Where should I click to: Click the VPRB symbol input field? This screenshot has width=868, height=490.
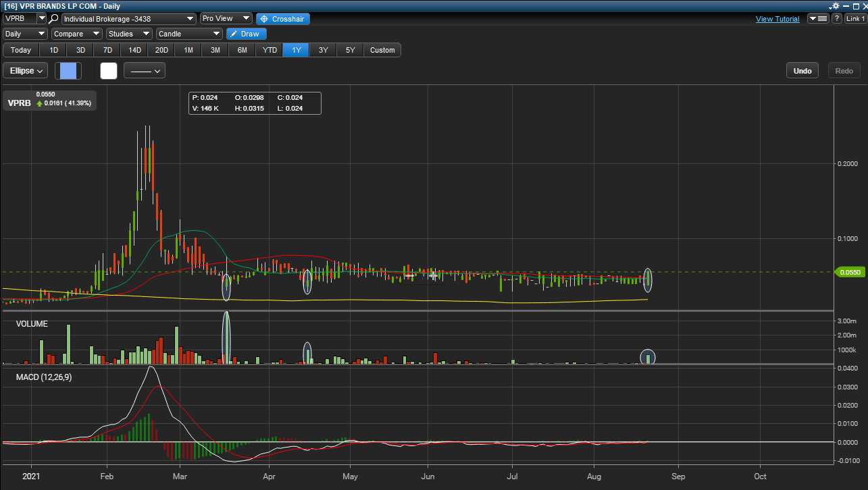pyautogui.click(x=20, y=19)
